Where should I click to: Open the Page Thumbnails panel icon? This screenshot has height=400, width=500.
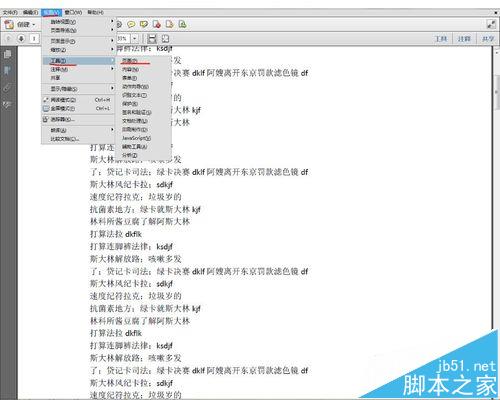click(x=7, y=54)
